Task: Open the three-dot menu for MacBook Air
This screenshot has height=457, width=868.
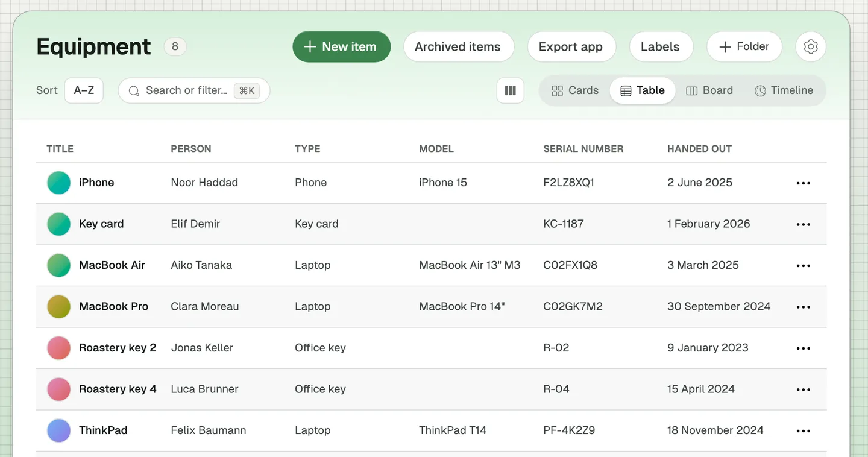Action: 804,266
